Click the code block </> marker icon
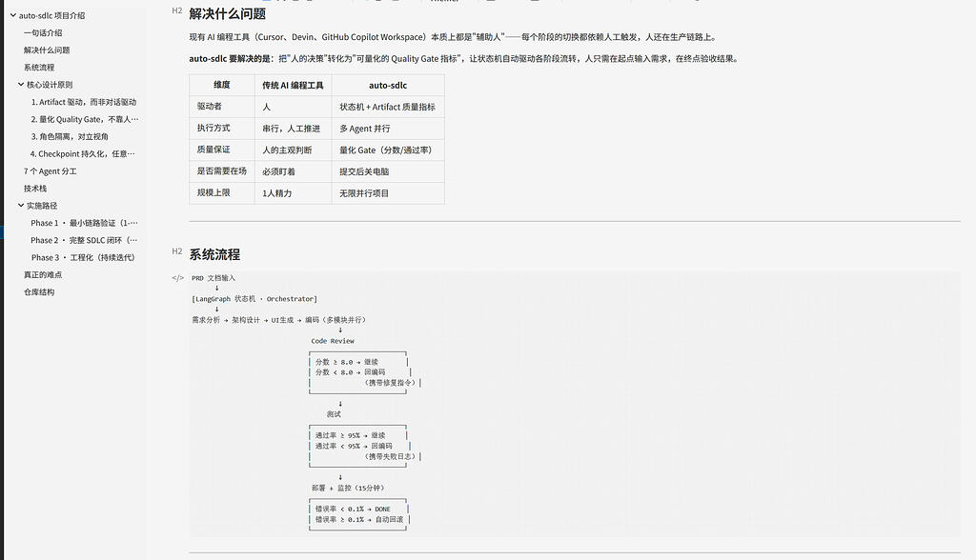 [x=178, y=278]
